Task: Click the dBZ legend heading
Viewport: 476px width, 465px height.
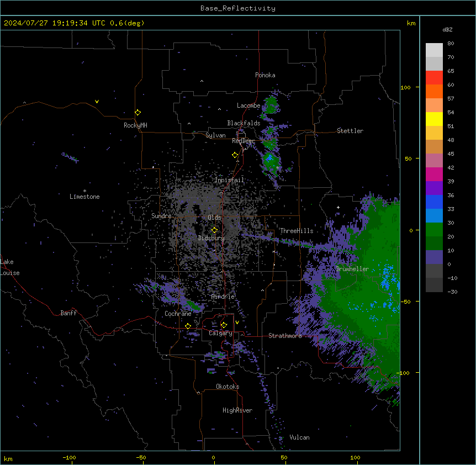Action: (447, 30)
